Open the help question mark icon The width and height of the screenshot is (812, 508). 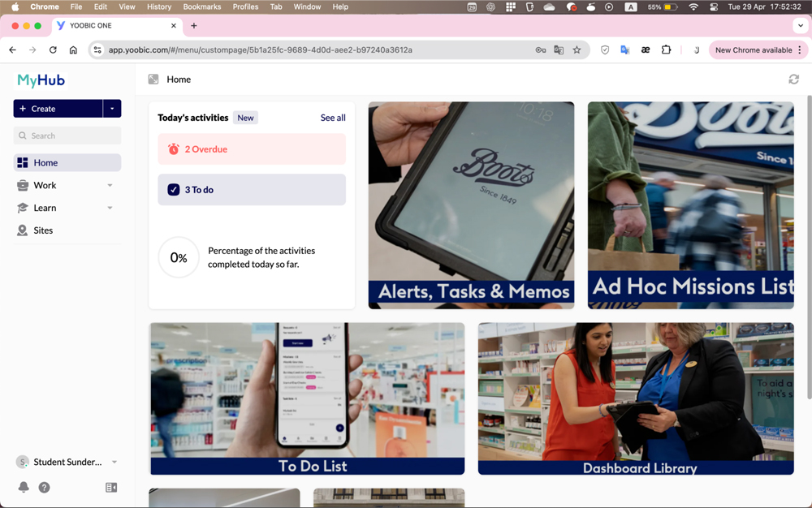coord(45,488)
